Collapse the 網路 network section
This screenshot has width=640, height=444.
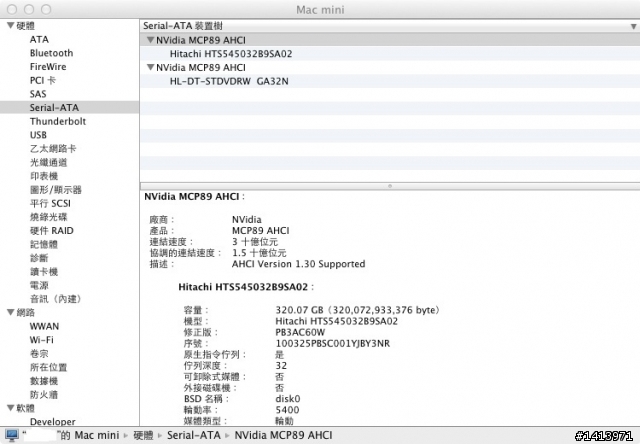11,312
